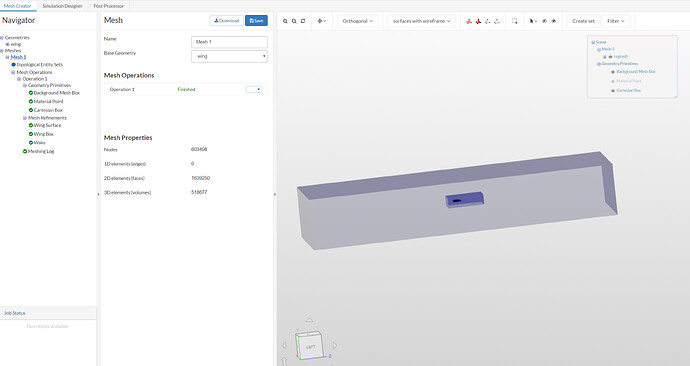Toggle visibility of Background Mesh Box in scene tree
Image resolution: width=690 pixels, height=366 pixels.
pos(613,72)
